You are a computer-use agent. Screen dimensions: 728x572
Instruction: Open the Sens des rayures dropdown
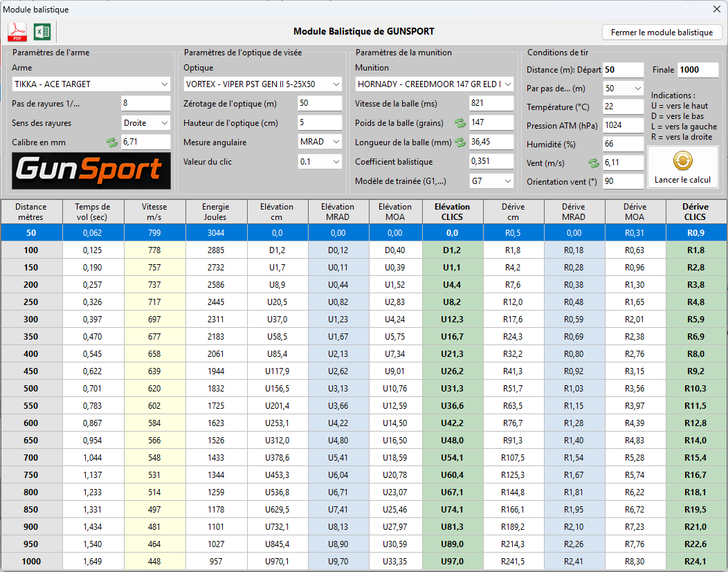(145, 123)
